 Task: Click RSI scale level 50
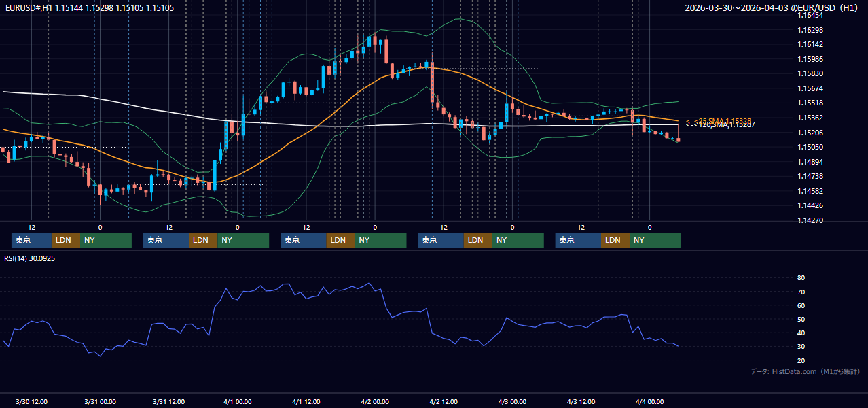[801, 320]
